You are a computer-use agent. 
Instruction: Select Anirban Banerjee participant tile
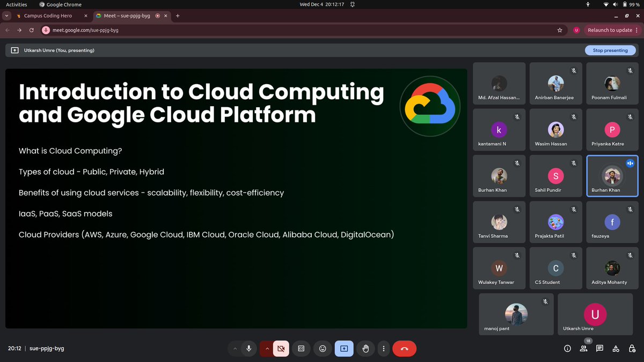pos(555,83)
